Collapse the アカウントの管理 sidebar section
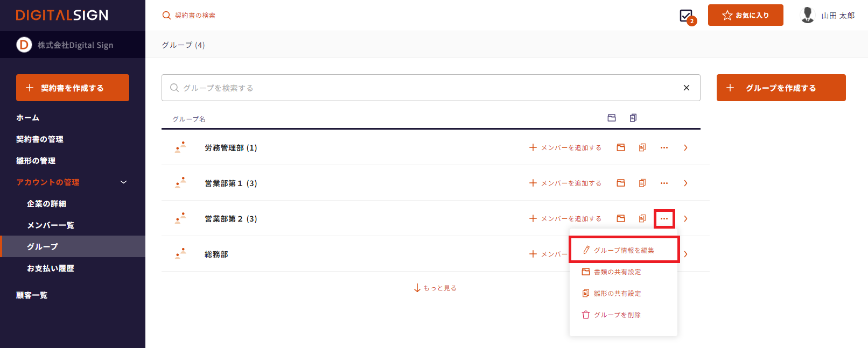Viewport: 868px width, 348px height. pos(123,182)
